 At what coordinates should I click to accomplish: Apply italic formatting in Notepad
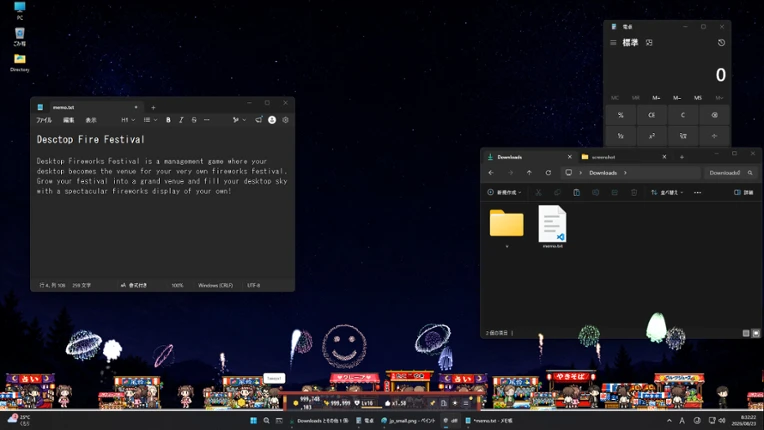point(181,120)
